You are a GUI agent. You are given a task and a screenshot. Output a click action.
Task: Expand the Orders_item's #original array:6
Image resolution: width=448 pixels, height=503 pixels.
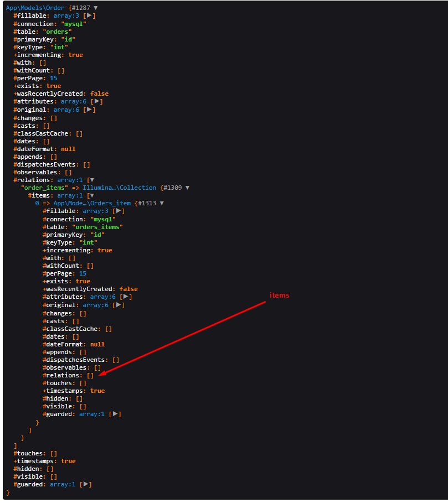click(118, 305)
